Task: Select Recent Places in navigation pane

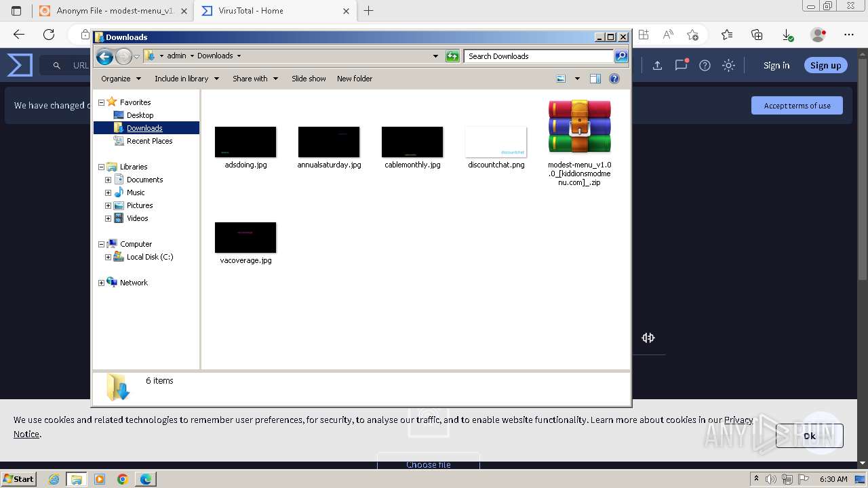Action: [x=150, y=141]
